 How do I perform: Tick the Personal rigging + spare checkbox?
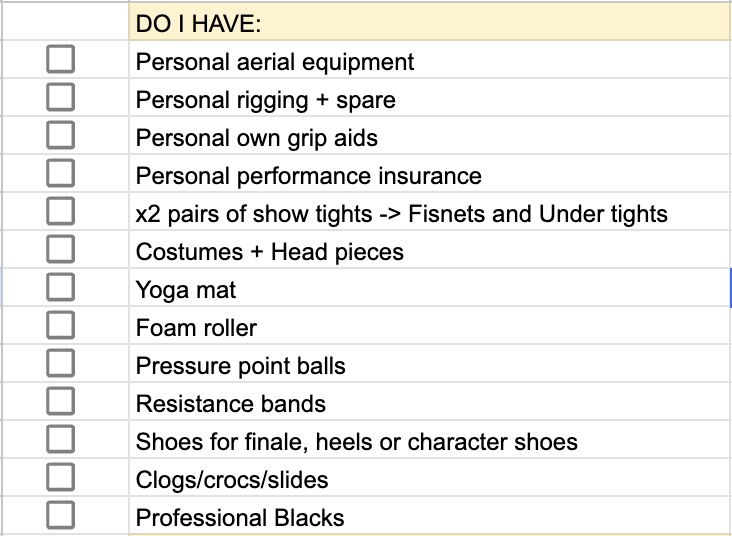pyautogui.click(x=61, y=97)
